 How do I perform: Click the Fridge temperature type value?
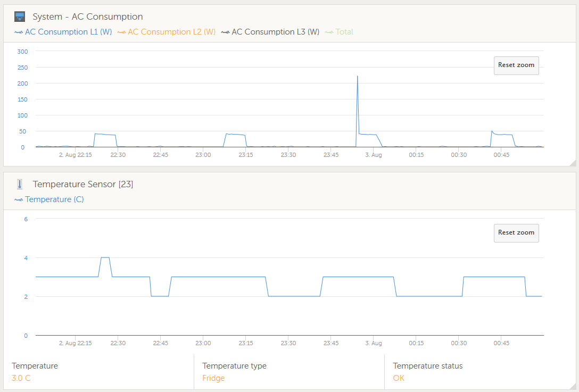213,378
